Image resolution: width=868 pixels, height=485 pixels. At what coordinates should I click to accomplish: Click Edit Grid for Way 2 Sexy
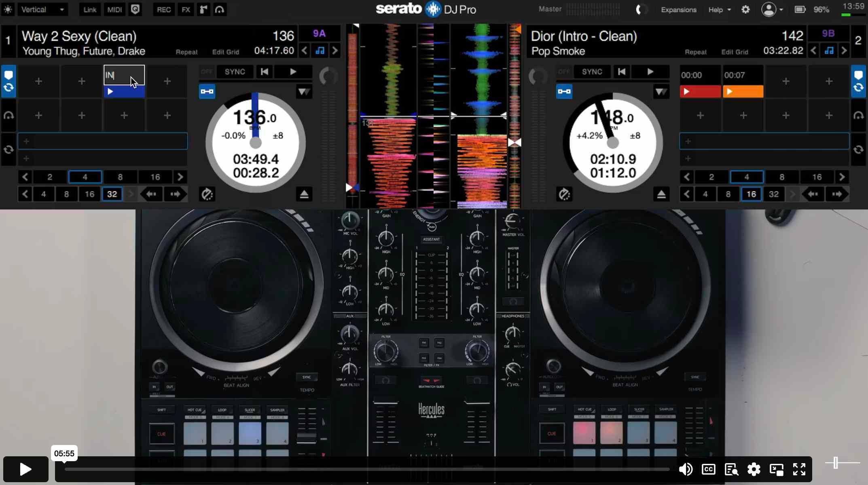click(x=225, y=52)
